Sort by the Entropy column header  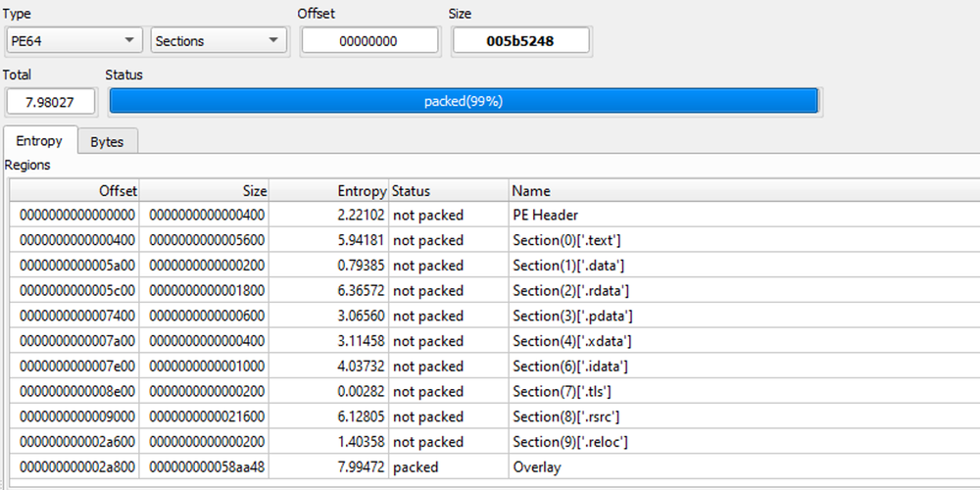click(x=328, y=191)
